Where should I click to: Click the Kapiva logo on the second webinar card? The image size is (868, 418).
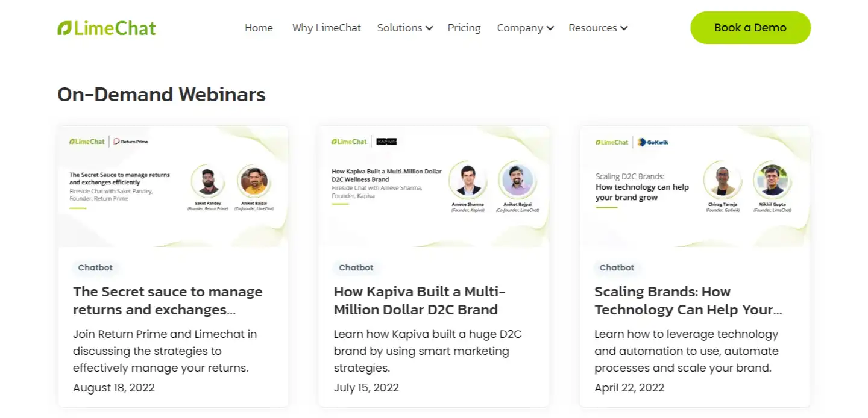[x=386, y=142]
